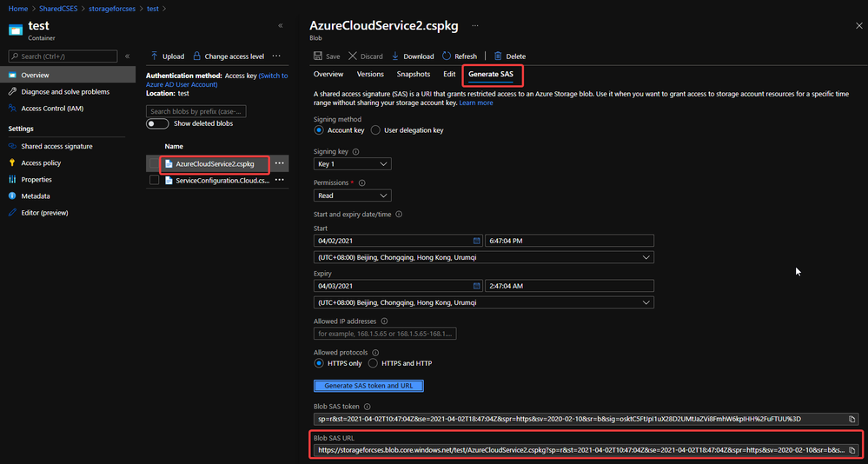Open Expiry date calendar picker icon
The height and width of the screenshot is (464, 868).
click(477, 286)
